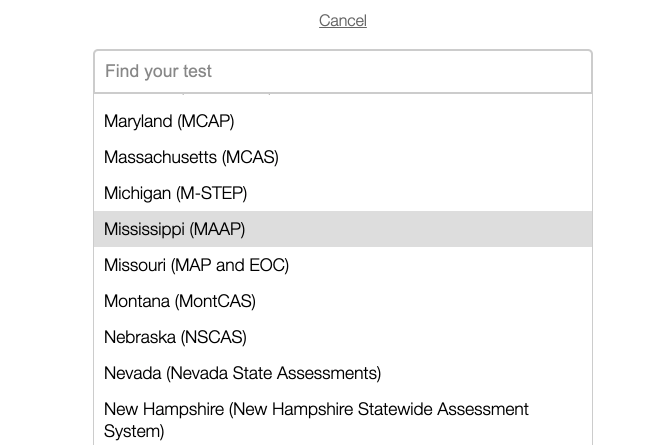
Task: Select the highlighted Mississippi (MAAP) entry
Action: point(174,229)
